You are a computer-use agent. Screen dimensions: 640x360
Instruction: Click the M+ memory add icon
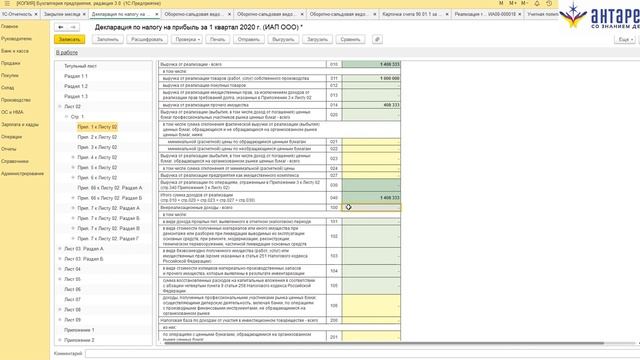pos(513,3)
